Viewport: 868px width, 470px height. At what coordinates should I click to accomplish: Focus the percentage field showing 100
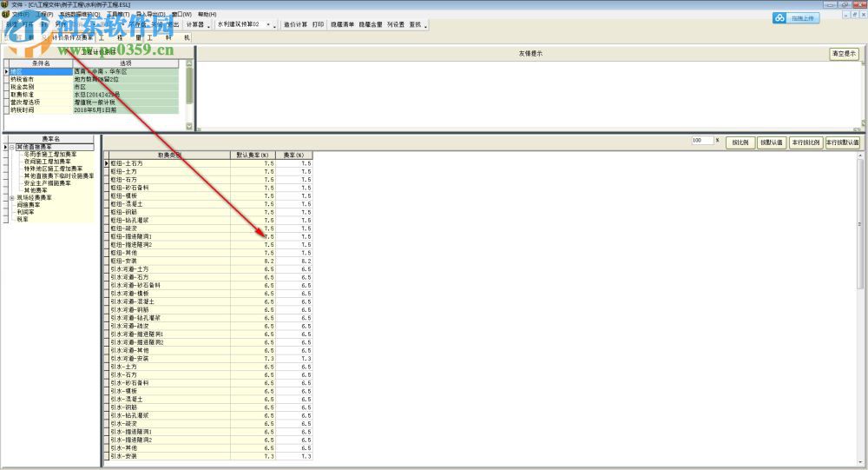pos(702,141)
